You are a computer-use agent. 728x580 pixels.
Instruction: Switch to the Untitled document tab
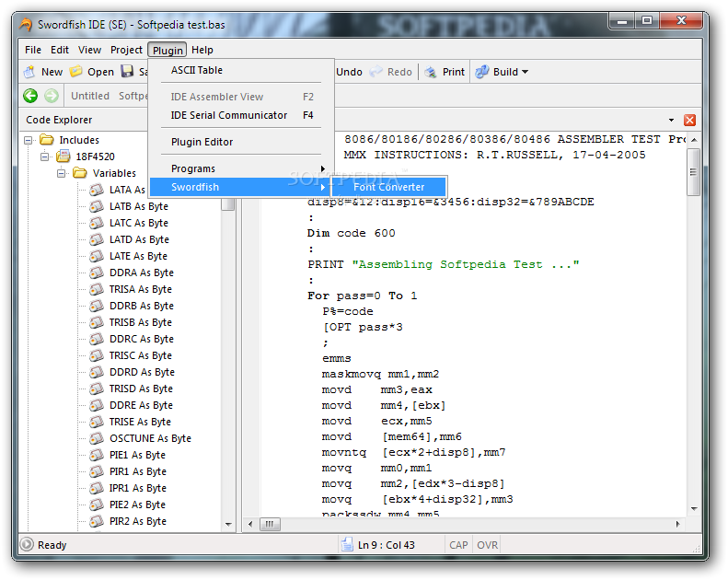[x=90, y=96]
